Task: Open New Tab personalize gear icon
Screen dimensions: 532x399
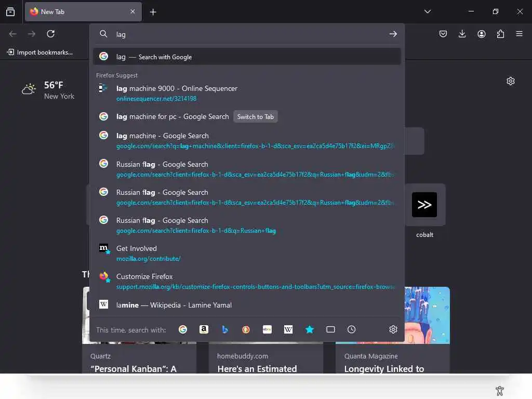Action: pos(511,81)
